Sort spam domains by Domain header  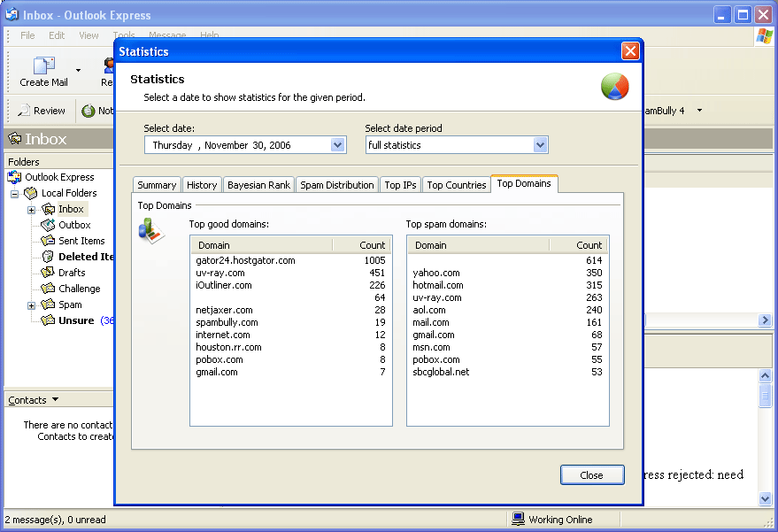[478, 245]
